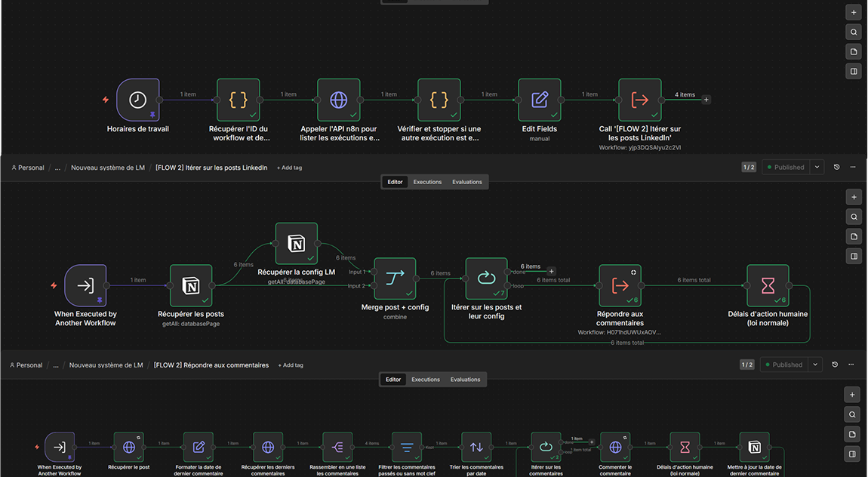Select the 'Vérifier et stopper' code node

pos(439,100)
